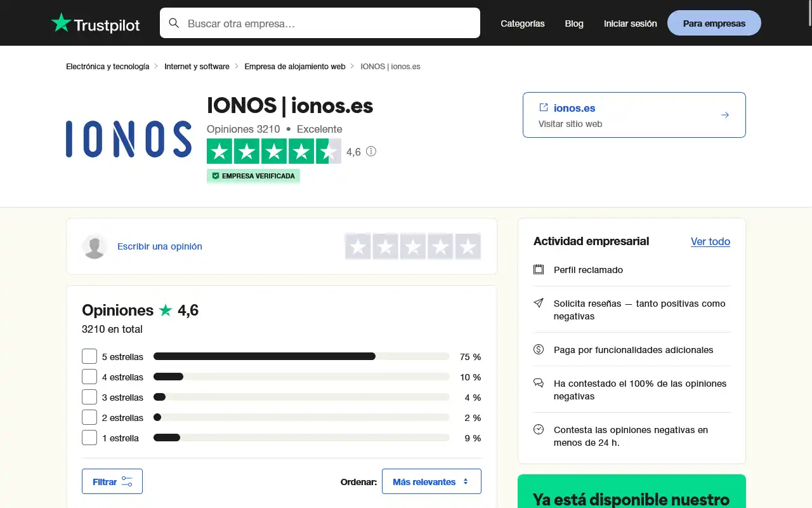The width and height of the screenshot is (812, 508).
Task: Click the 2 estrellas 2 % bar
Action: (301, 417)
